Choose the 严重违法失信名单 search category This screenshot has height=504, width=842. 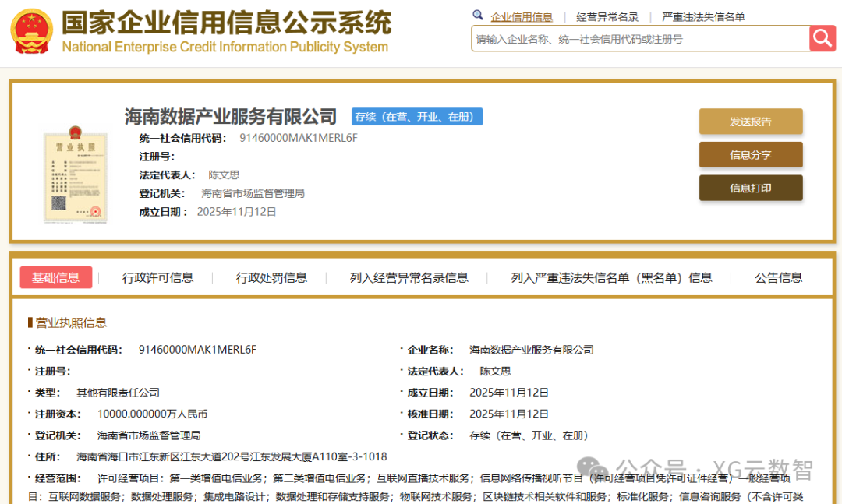pyautogui.click(x=703, y=17)
